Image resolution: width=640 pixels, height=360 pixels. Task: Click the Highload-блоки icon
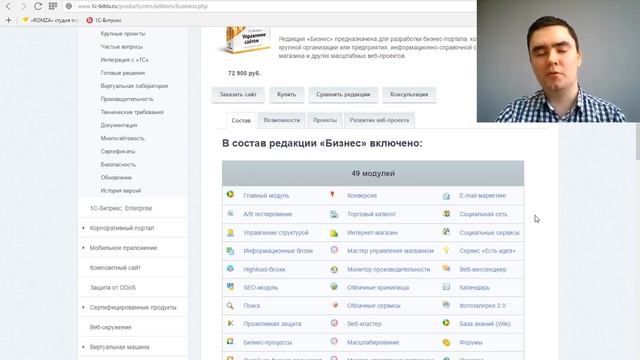(x=230, y=269)
